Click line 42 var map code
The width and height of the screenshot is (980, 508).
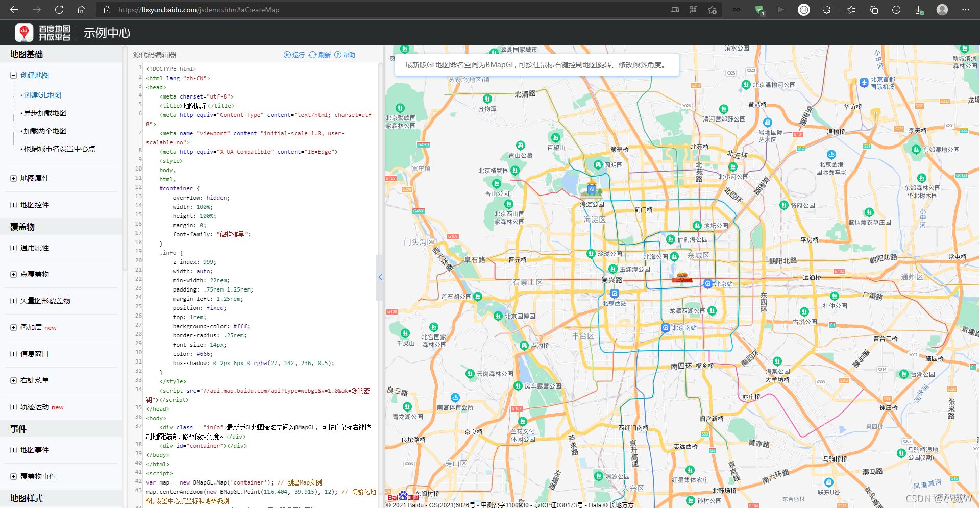pos(234,482)
